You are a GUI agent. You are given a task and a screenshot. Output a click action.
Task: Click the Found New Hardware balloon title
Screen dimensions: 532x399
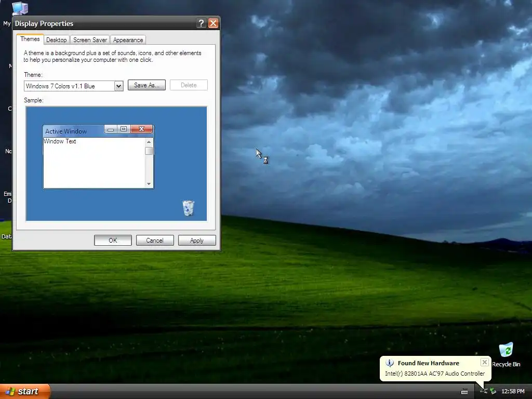428,363
